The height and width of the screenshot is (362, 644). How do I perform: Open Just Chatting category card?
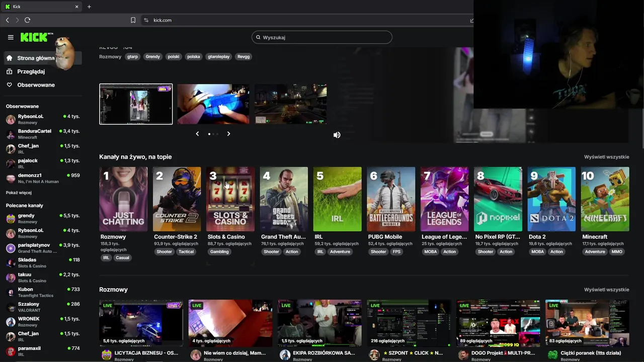pos(123,199)
